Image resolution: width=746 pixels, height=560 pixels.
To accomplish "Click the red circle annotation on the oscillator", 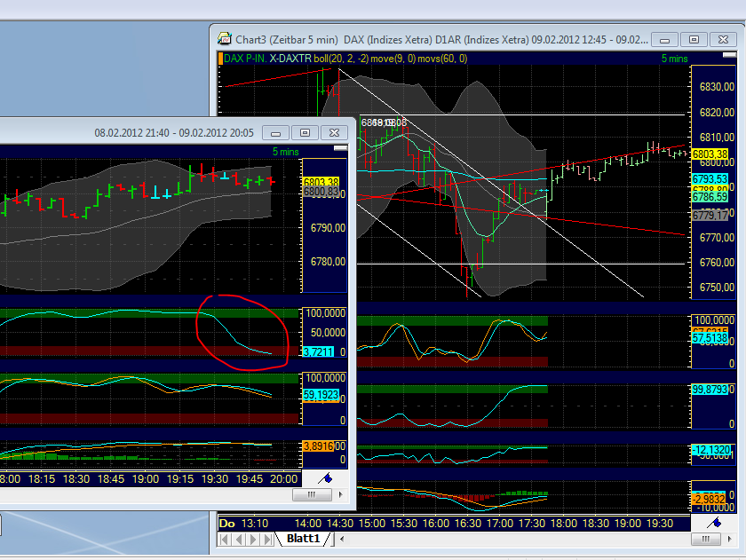I will pos(242,335).
